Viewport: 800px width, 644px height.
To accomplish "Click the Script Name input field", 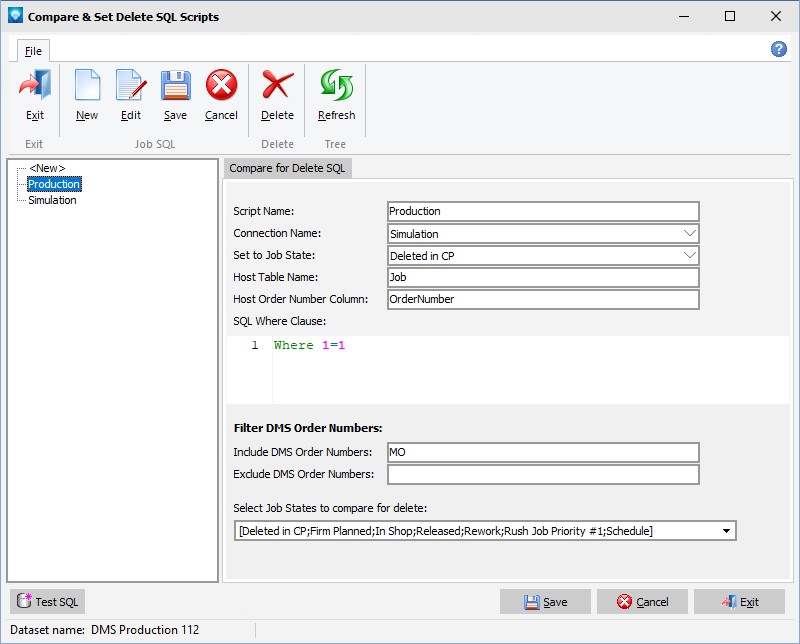I will coord(543,211).
